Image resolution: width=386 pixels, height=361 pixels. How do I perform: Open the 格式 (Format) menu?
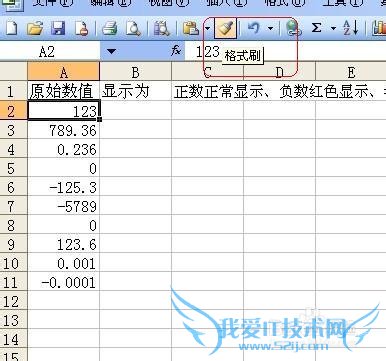[284, 3]
